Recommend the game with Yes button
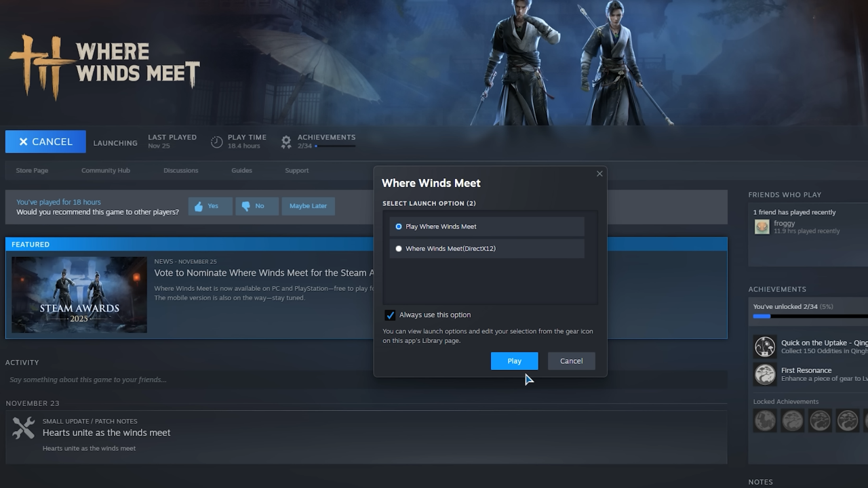This screenshot has height=488, width=868. [x=210, y=206]
